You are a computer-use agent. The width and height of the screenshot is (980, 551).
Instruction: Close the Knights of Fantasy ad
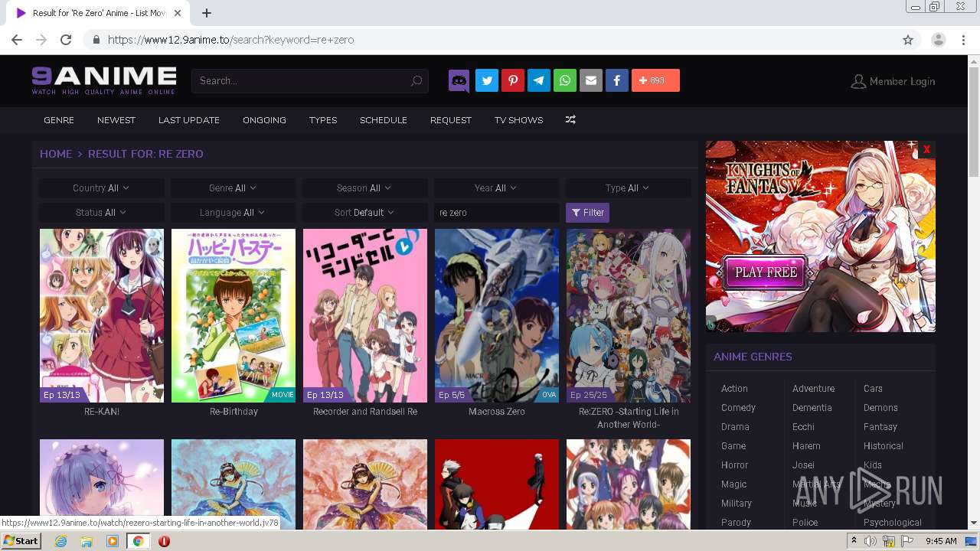[x=926, y=150]
